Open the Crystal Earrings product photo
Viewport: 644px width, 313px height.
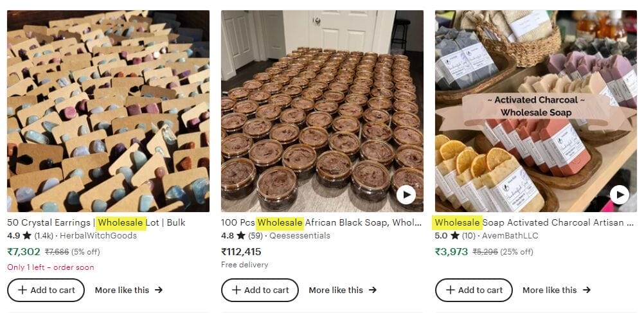(x=108, y=111)
